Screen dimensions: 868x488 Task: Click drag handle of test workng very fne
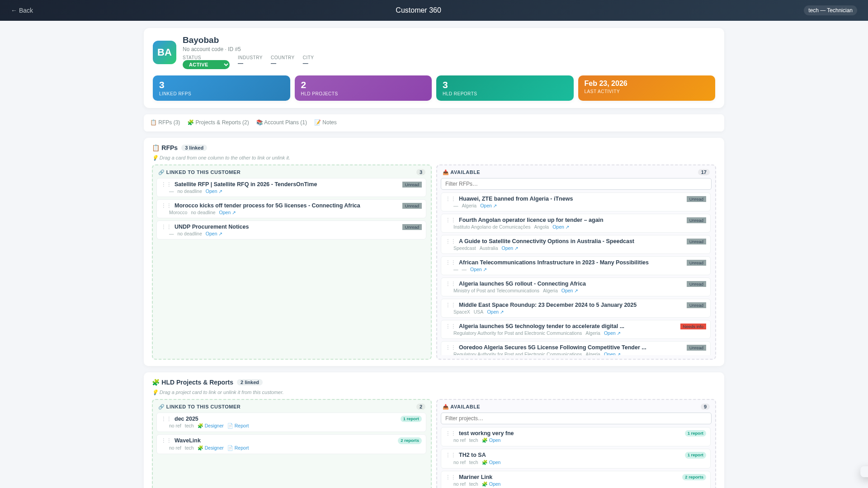pos(451,433)
